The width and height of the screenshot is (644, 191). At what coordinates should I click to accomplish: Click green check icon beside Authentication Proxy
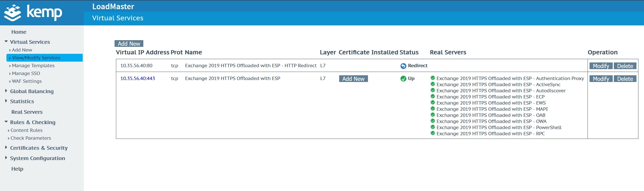(x=433, y=78)
